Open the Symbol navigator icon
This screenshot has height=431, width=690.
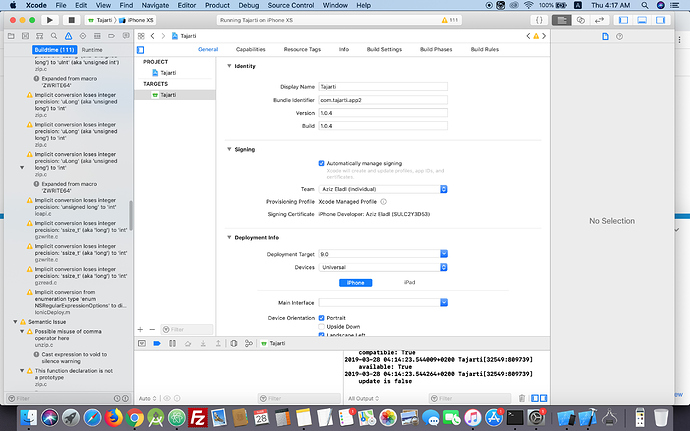40,36
